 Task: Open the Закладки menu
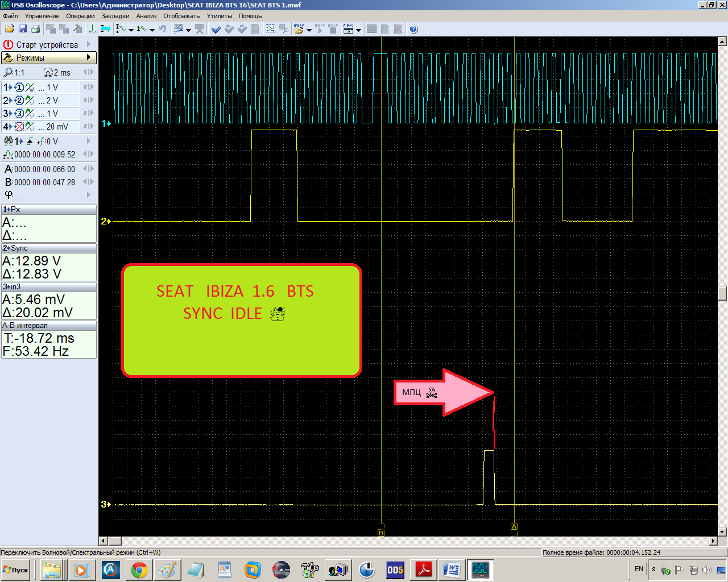tap(115, 16)
